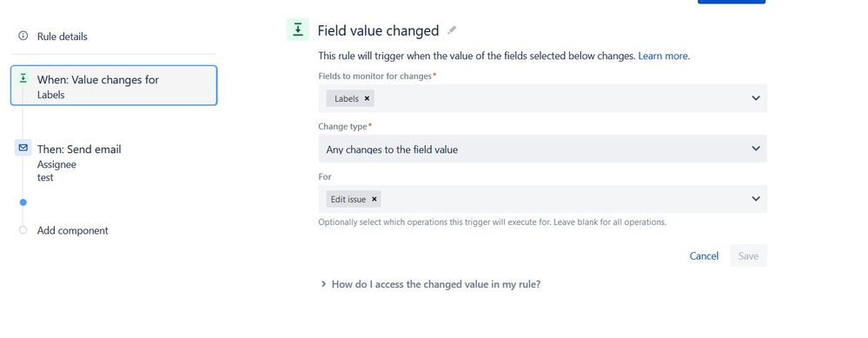The height and width of the screenshot is (338, 868).
Task: Open the Fields to monitor dropdown arrow
Action: click(756, 98)
